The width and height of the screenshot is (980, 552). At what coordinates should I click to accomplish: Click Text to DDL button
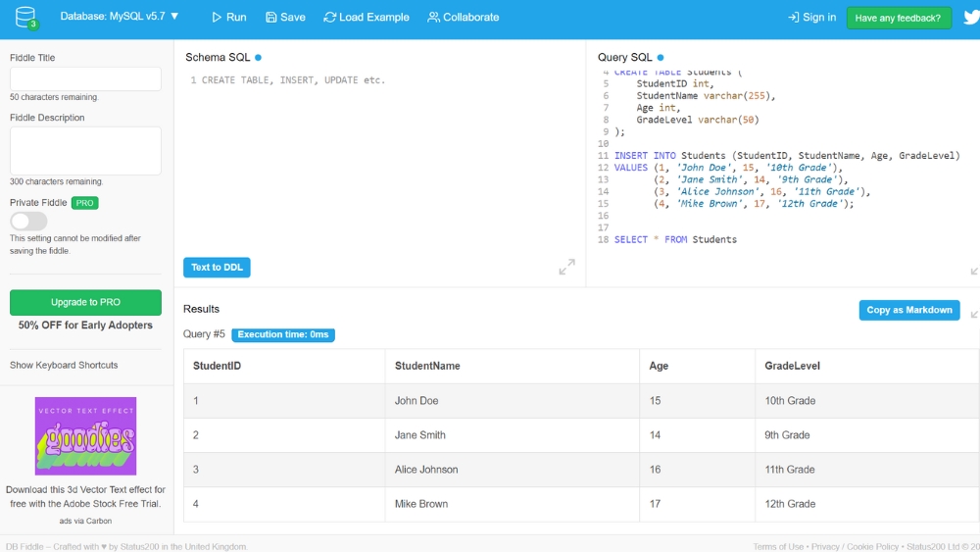[x=217, y=267]
